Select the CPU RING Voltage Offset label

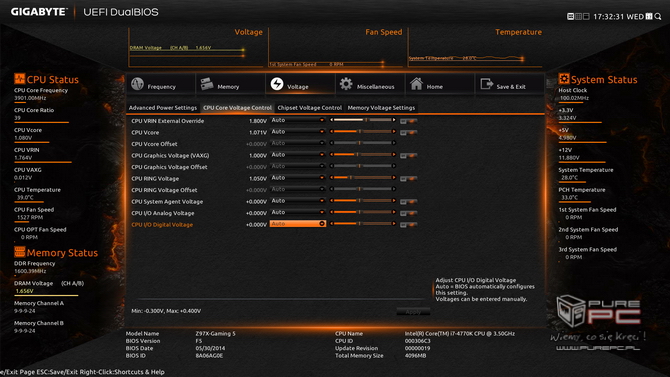(x=164, y=190)
